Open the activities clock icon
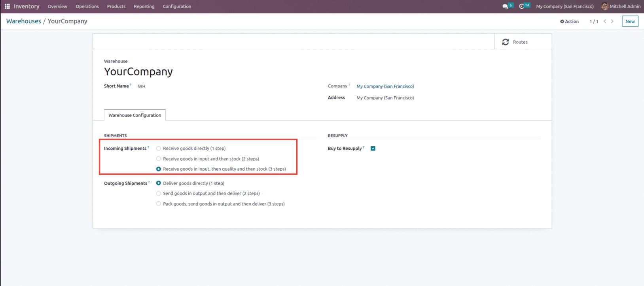The height and width of the screenshot is (286, 644). (x=521, y=6)
